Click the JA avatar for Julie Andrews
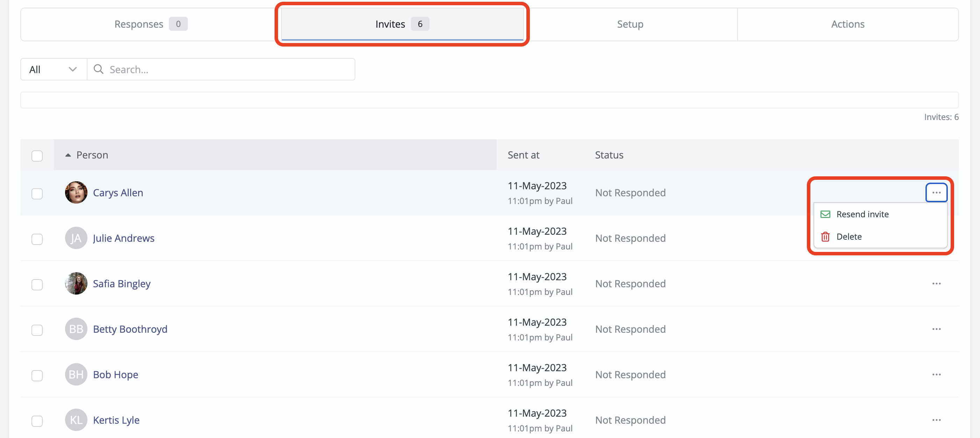 click(76, 238)
